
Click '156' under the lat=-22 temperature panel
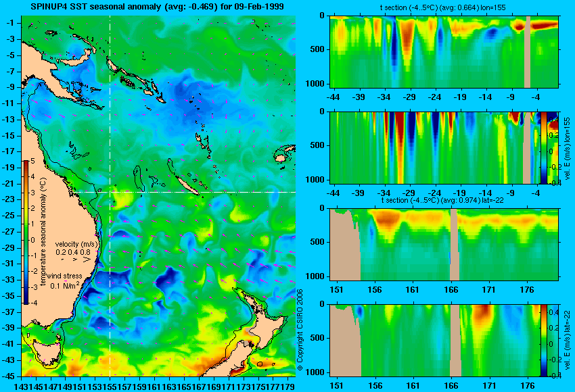pos(375,290)
